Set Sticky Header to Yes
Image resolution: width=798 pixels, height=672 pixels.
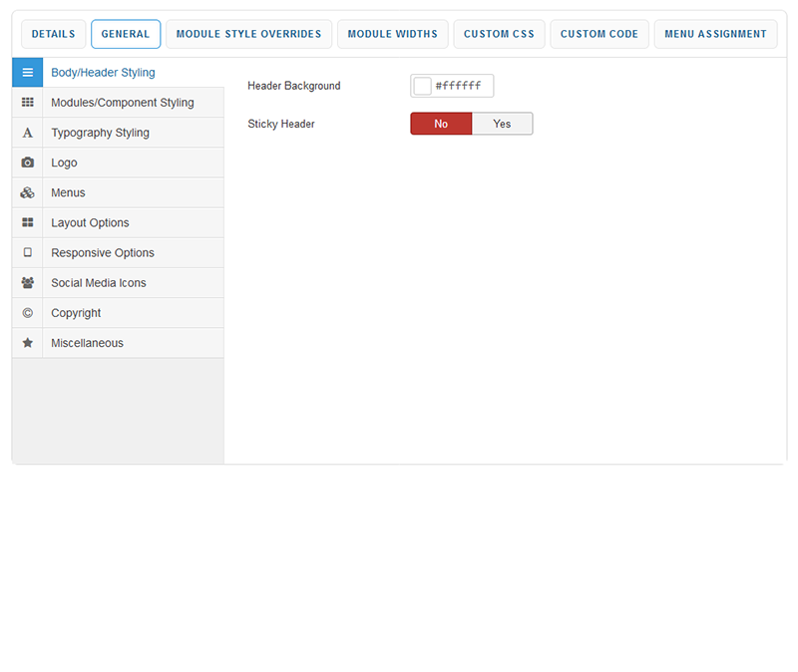502,124
